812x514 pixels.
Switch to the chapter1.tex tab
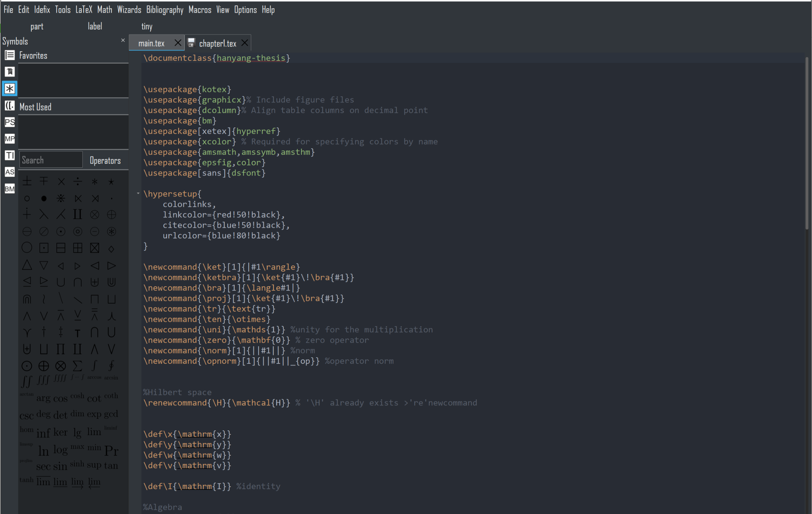tap(218, 43)
